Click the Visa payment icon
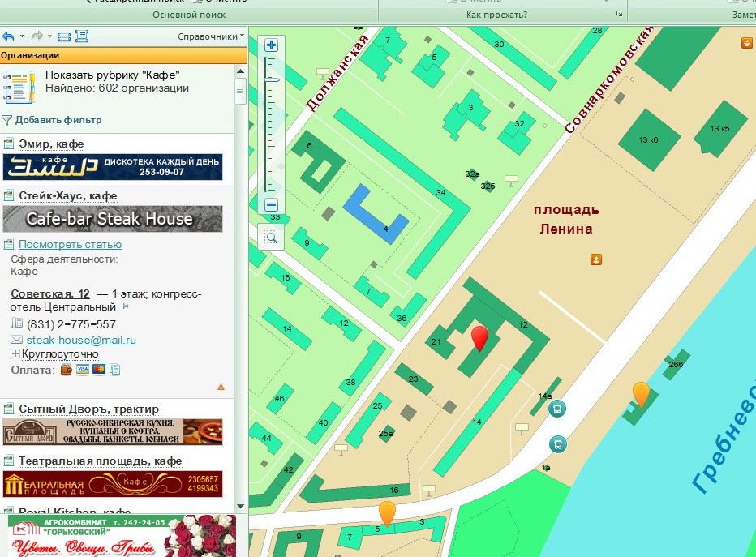 pyautogui.click(x=83, y=370)
